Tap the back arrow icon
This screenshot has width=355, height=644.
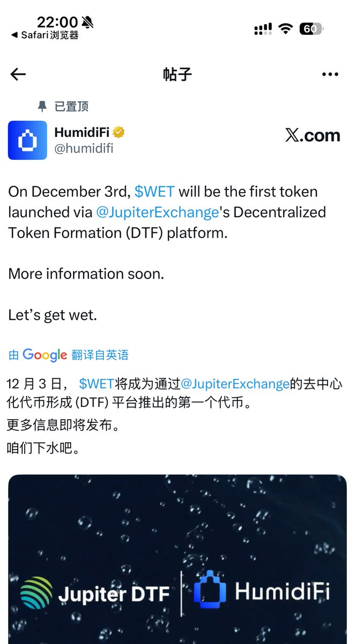[18, 75]
